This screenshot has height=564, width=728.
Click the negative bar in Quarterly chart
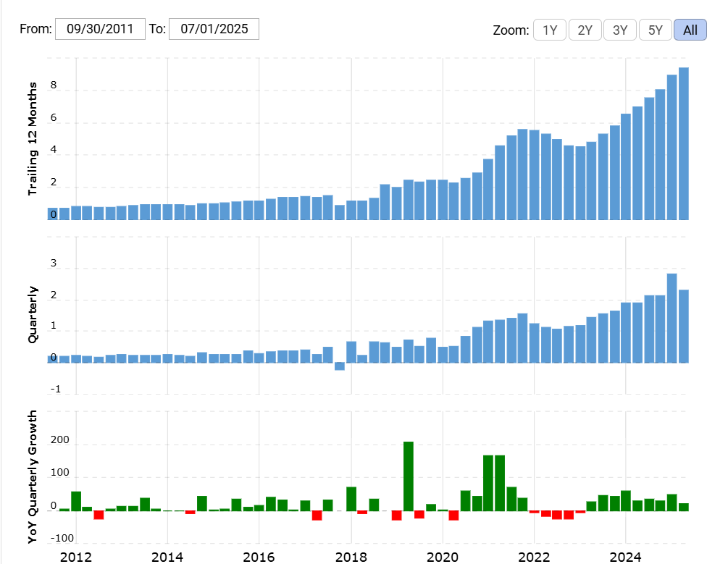click(x=339, y=366)
